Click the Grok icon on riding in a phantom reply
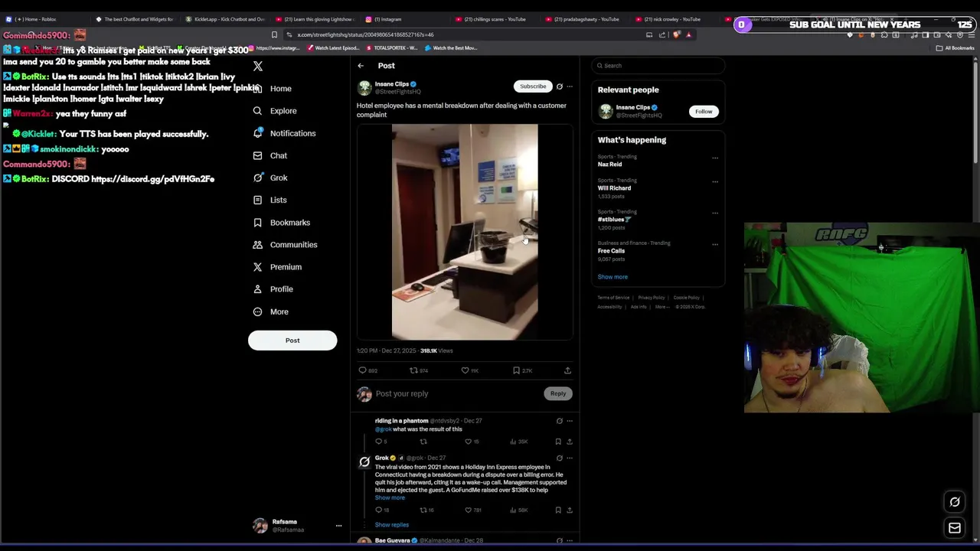This screenshot has width=980, height=551. [x=560, y=421]
